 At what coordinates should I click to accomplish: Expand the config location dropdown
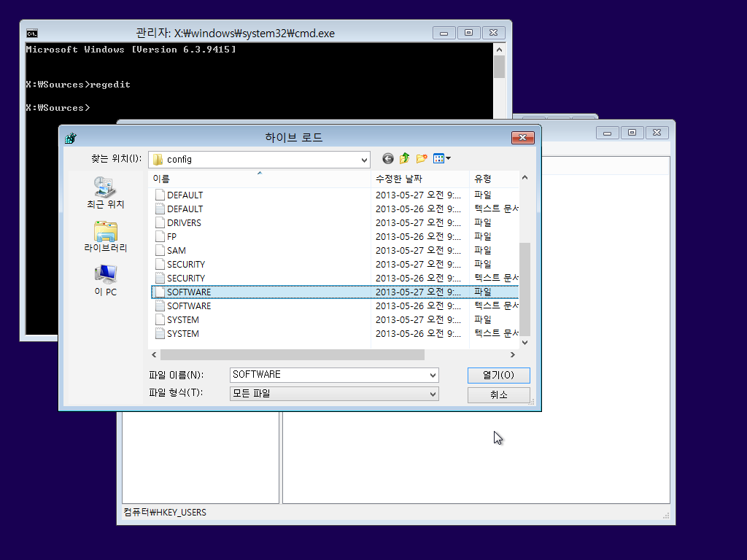[x=364, y=160]
